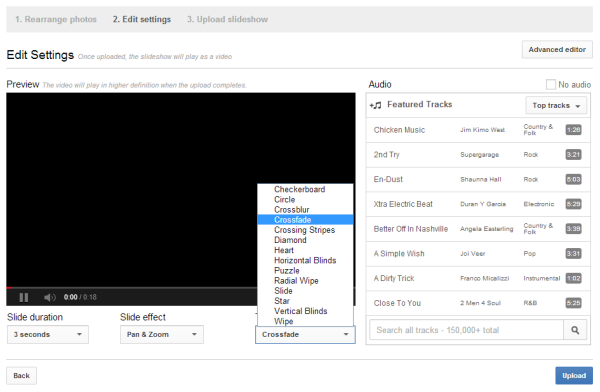The image size is (600, 392).
Task: Choose Vertical Blinds transition
Action: tap(305, 311)
